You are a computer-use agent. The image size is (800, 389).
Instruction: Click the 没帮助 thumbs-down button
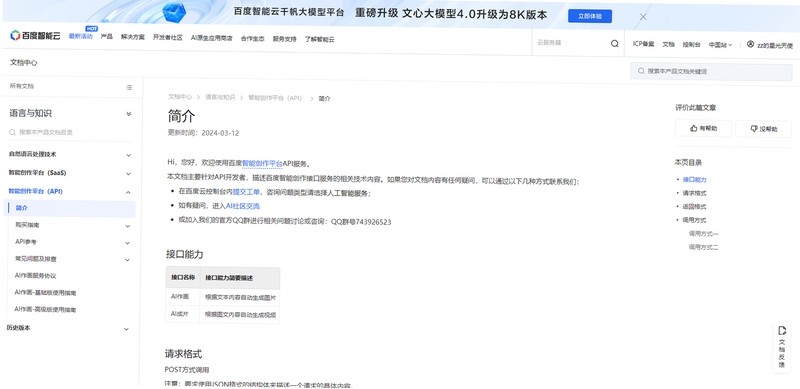[763, 129]
